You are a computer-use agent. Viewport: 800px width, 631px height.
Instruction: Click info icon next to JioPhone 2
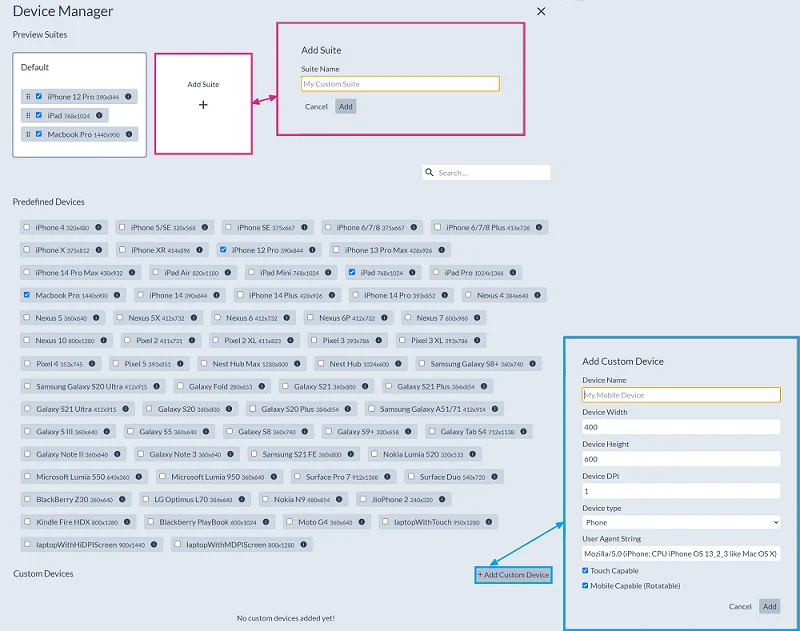(442, 499)
